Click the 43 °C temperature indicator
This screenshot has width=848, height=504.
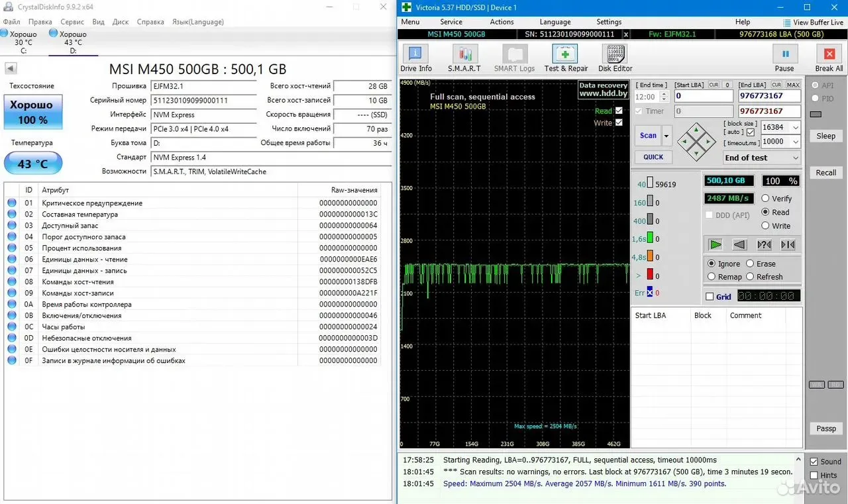click(33, 164)
